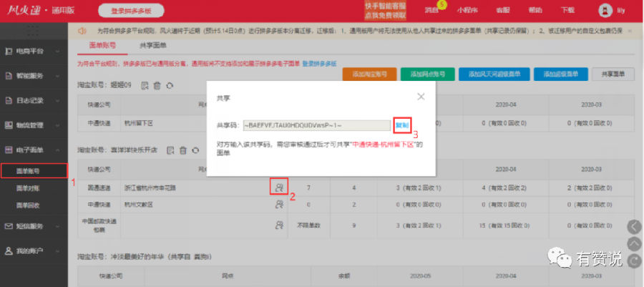Viewport: 644px width, 287px height.
Task: Expand 日志记录 using its chevron
Action: click(57, 101)
